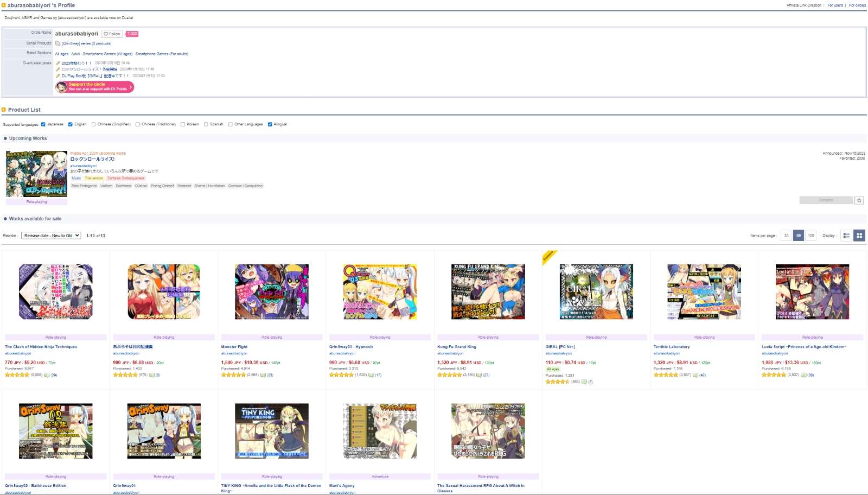Screen dimensions: 868x495
Task: Click the review icon under Kung Fu Grand King
Action: tap(479, 375)
